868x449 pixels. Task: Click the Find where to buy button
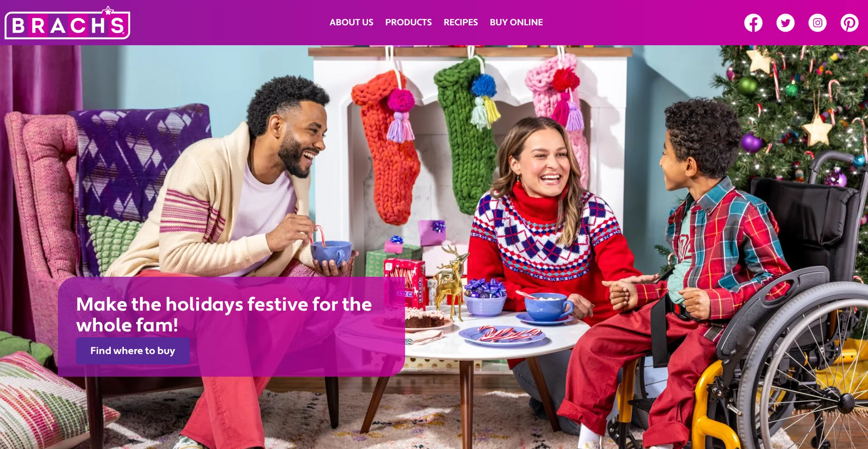tap(133, 351)
